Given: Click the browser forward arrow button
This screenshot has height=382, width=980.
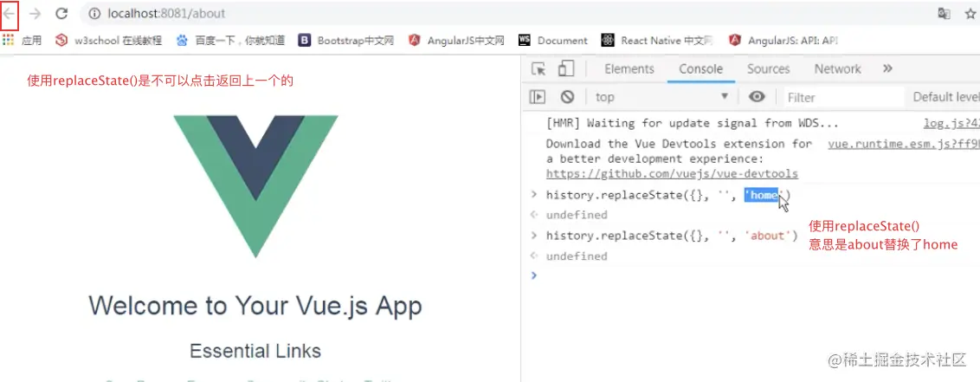Looking at the screenshot, I should (x=35, y=13).
